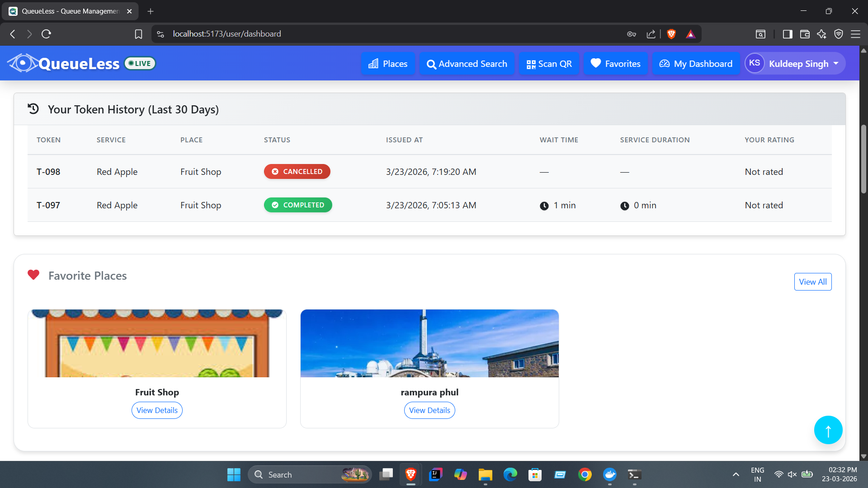Open Brave Wallet icon

(805, 34)
